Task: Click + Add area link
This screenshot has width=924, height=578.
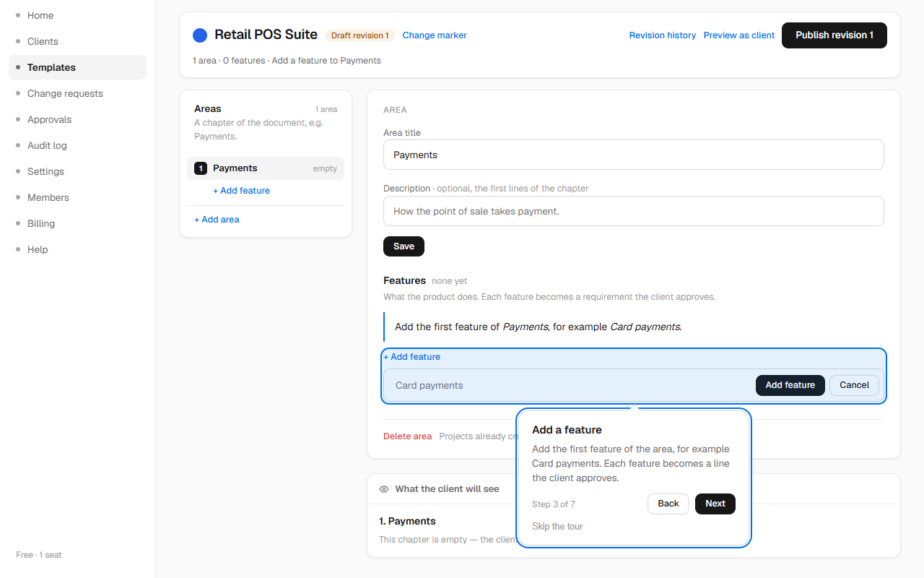Action: coord(217,220)
